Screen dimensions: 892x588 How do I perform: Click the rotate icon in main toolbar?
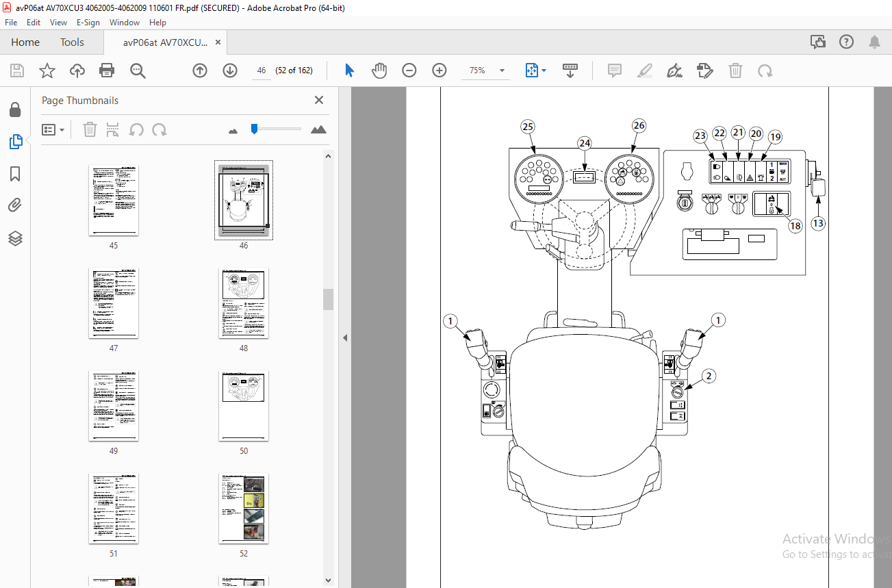click(765, 71)
